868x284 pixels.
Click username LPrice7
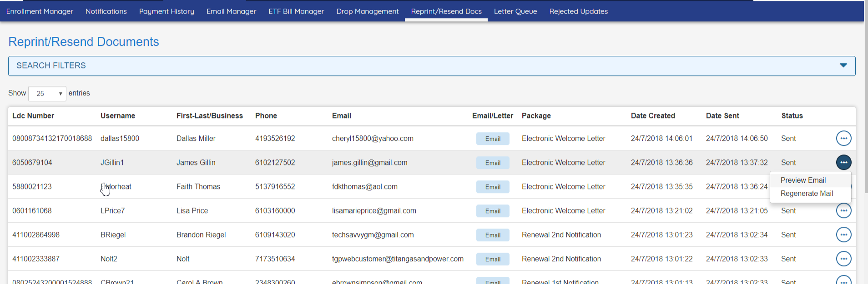112,211
